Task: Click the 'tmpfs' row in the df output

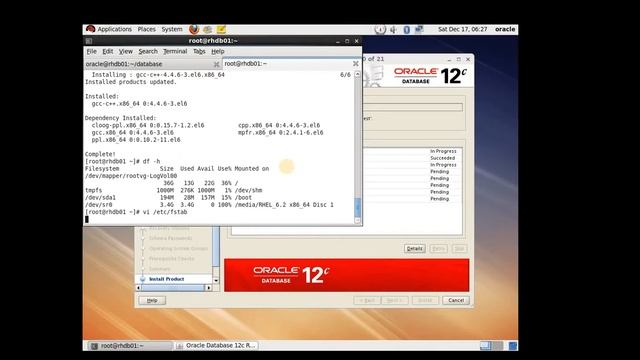Action: click(x=173, y=190)
